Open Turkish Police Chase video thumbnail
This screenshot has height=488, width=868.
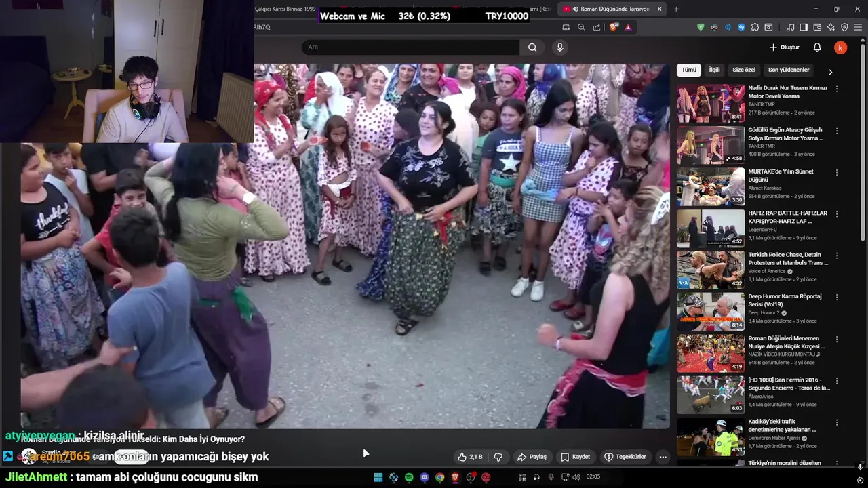(x=711, y=270)
